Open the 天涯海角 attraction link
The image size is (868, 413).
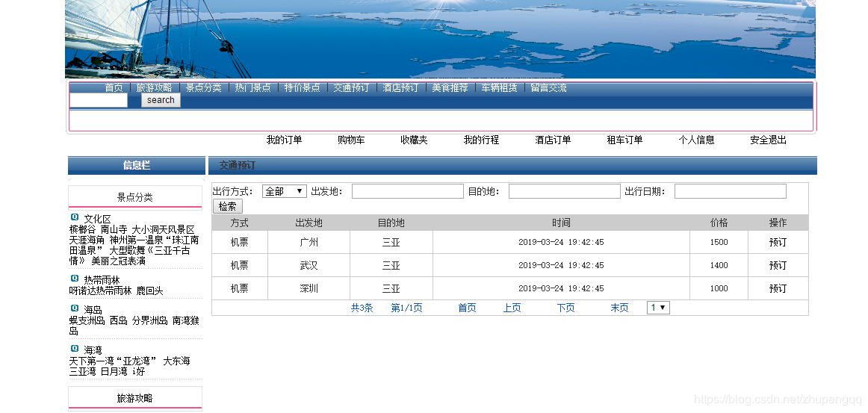(87, 240)
